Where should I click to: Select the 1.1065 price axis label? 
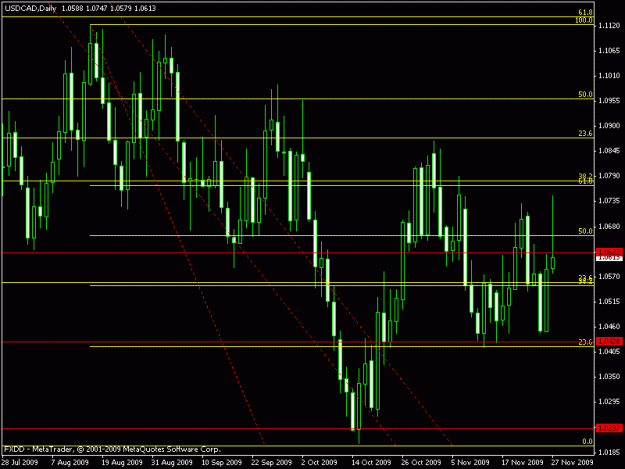pos(609,51)
